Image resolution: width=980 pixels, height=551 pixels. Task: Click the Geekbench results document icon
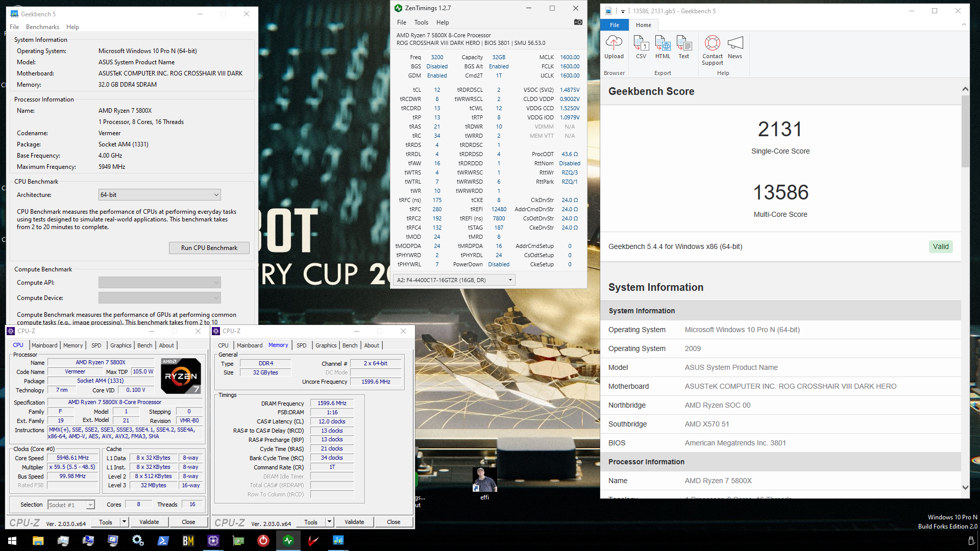click(x=608, y=11)
